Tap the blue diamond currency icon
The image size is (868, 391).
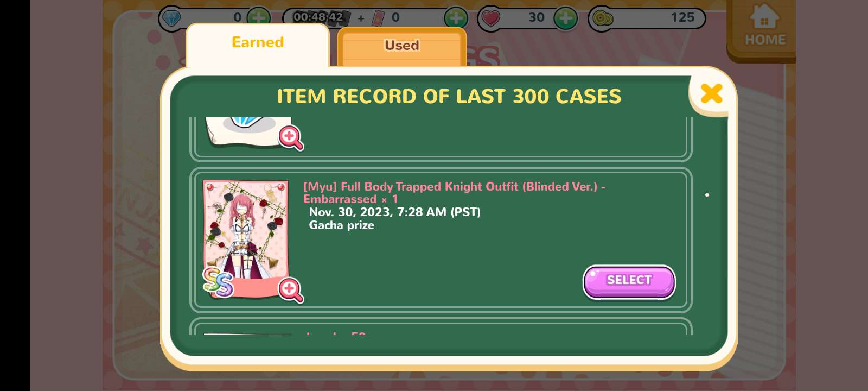pos(172,19)
